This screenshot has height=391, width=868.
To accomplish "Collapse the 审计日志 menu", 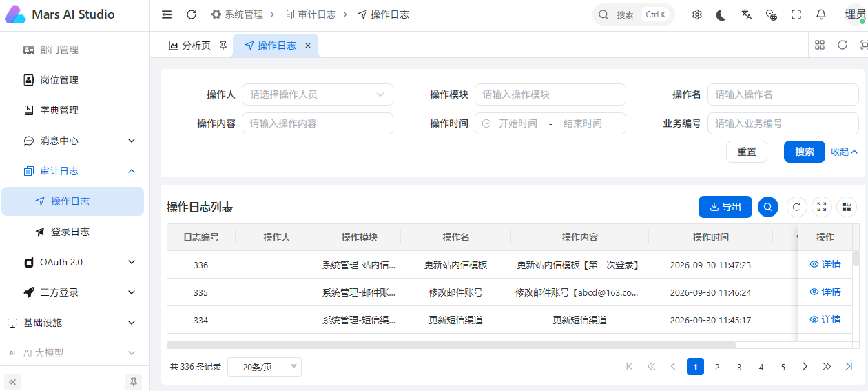I will point(74,171).
